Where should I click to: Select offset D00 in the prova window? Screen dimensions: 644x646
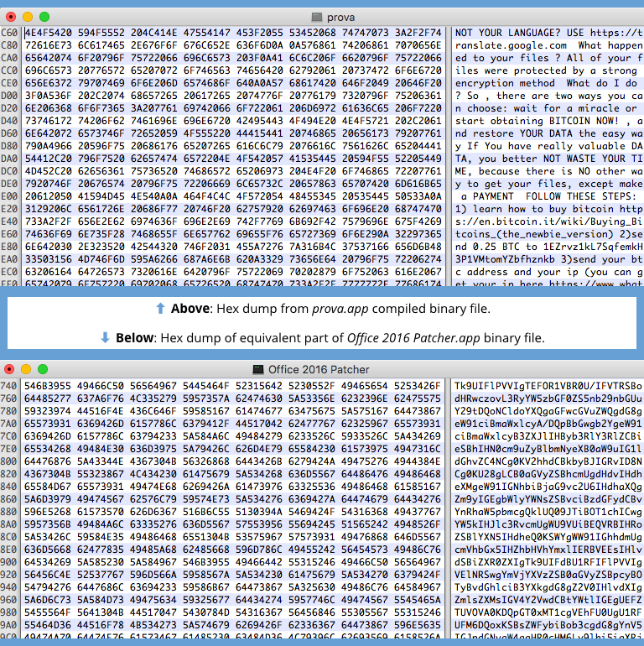[9, 96]
